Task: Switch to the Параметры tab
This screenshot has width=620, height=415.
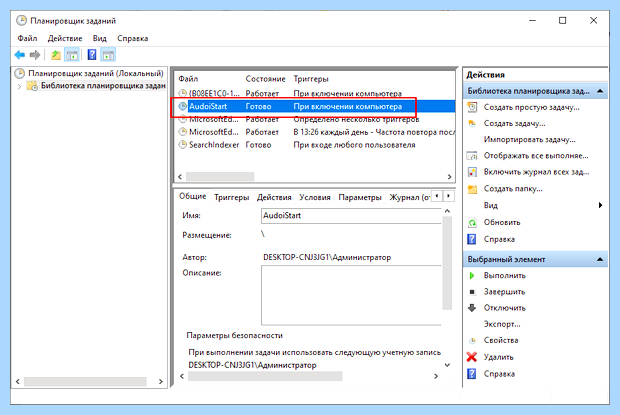Action: tap(360, 197)
